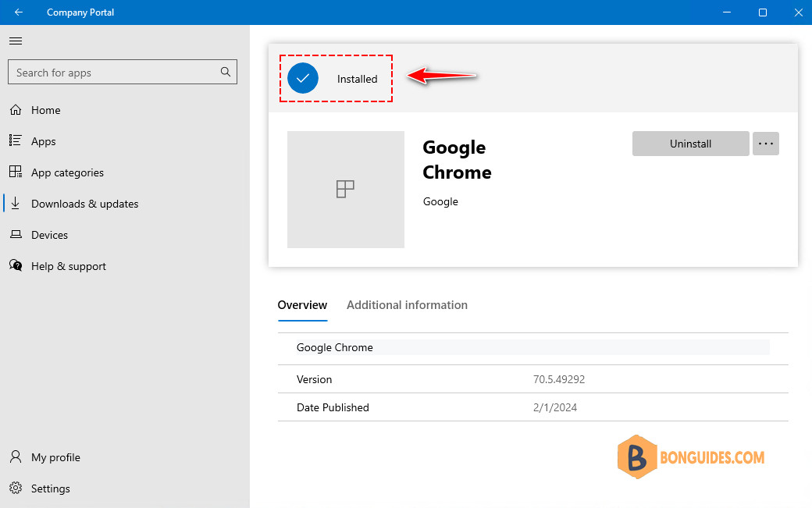Click the blue Installed checkmark icon
812x508 pixels.
(x=303, y=78)
